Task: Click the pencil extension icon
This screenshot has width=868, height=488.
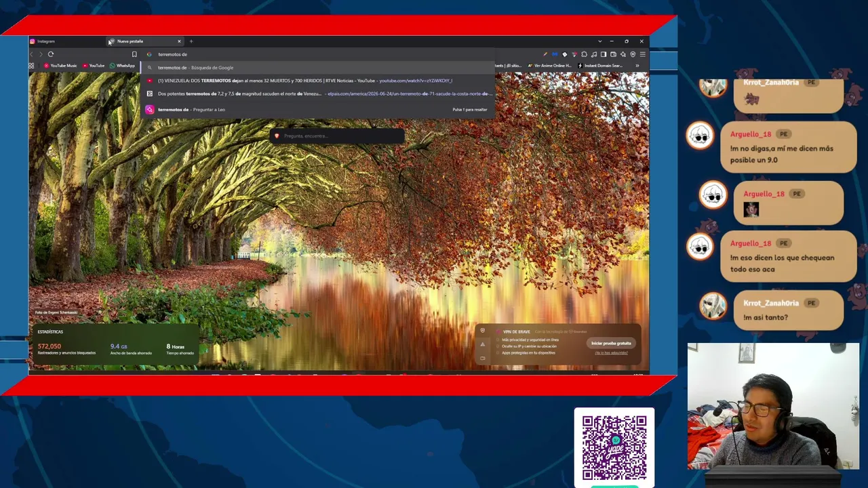Action: coord(545,54)
